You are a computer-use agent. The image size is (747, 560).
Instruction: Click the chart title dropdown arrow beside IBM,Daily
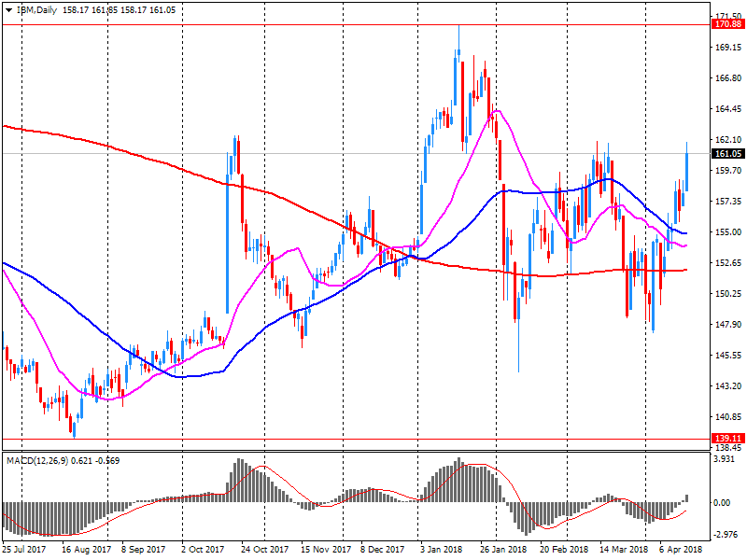pos(8,10)
